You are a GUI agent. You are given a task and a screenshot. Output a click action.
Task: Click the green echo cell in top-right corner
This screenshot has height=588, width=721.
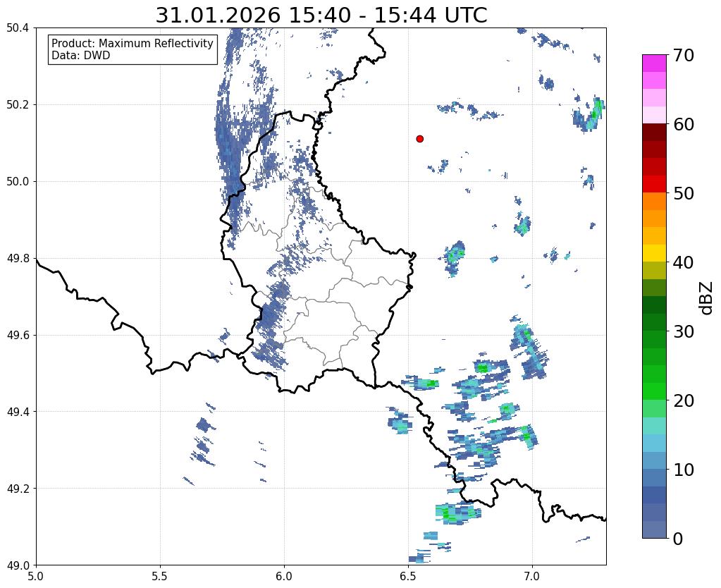point(589,114)
